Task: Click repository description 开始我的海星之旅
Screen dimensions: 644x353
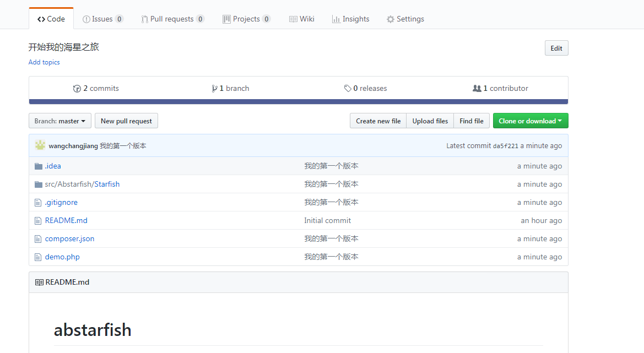Action: [x=64, y=47]
